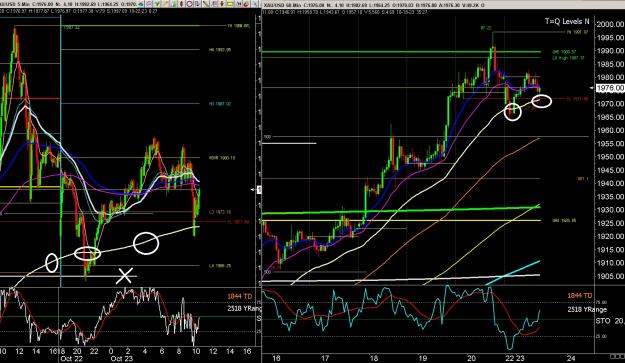The height and width of the screenshot is (363, 625).
Task: Click the red diamond toolbar icon
Action: tap(181, 4)
